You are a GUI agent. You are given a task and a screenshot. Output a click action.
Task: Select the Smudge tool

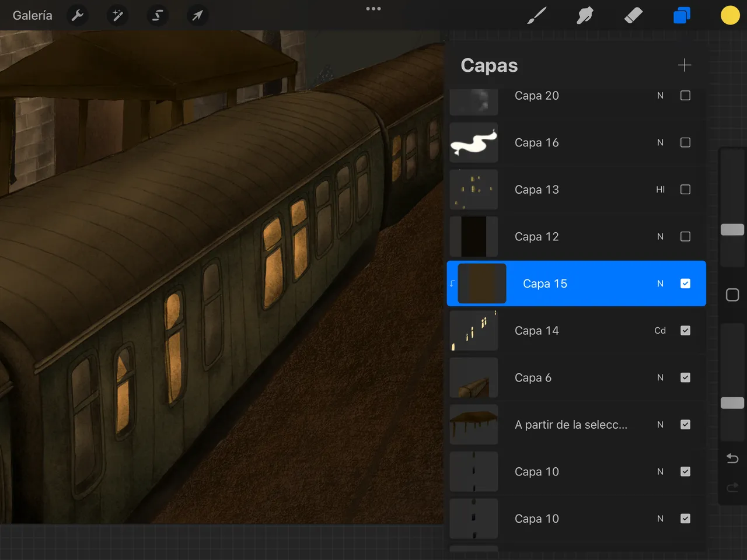click(585, 16)
